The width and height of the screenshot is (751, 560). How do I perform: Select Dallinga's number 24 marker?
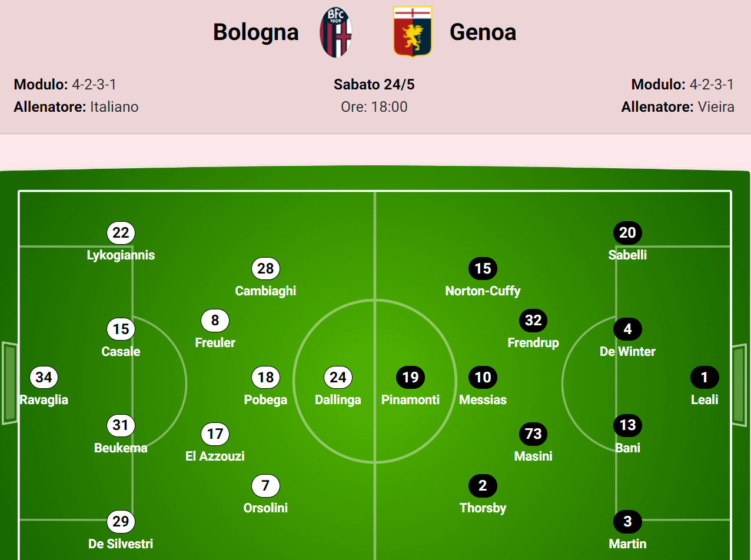[x=338, y=378]
